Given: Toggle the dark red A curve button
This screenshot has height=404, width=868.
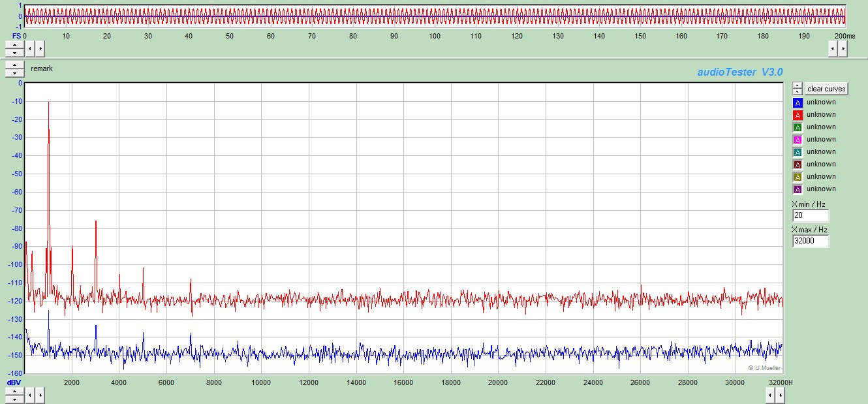Looking at the screenshot, I should click(798, 164).
